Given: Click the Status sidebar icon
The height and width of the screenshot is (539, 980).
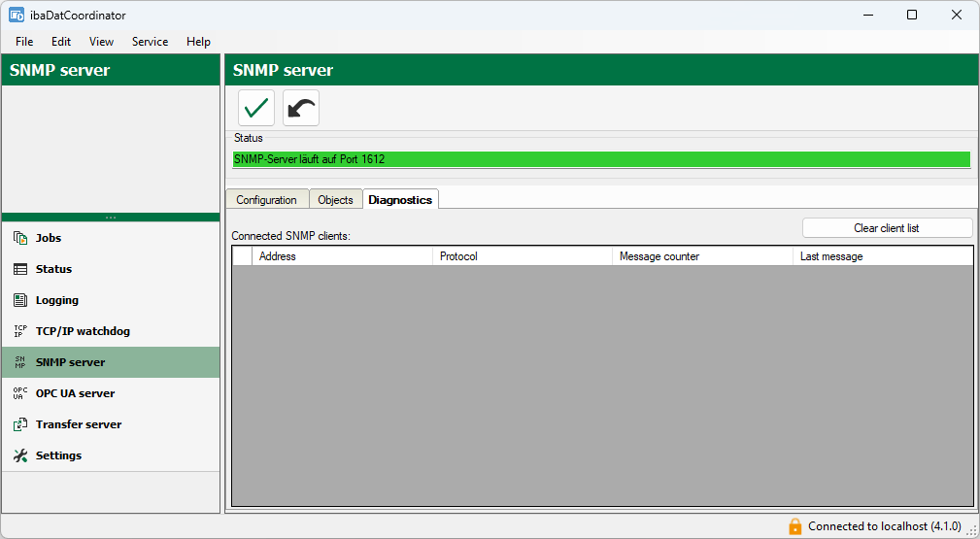Looking at the screenshot, I should click(20, 269).
